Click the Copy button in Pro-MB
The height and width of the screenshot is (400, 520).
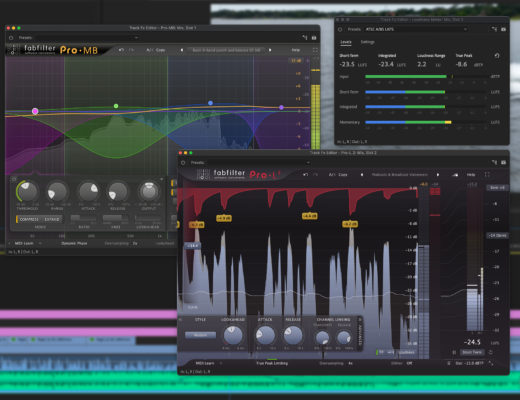point(161,50)
